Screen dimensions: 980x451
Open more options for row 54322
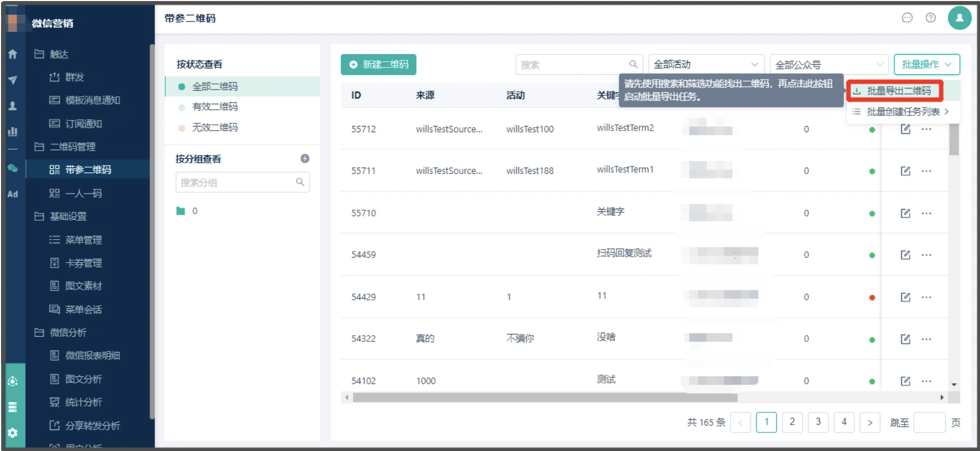click(x=926, y=339)
